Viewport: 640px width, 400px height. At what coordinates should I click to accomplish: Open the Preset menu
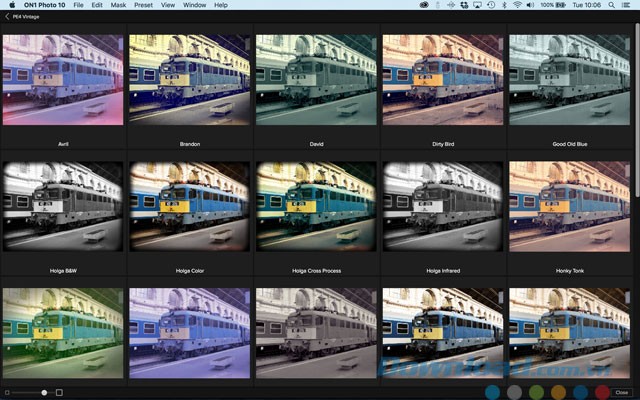pos(143,5)
